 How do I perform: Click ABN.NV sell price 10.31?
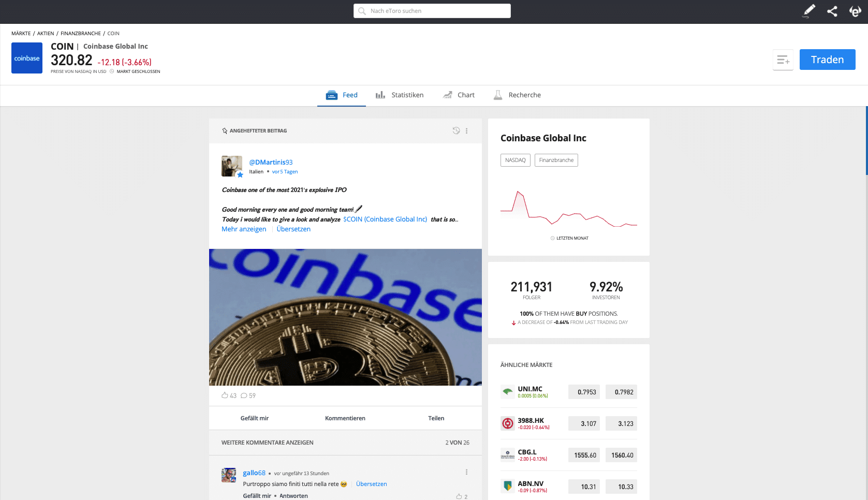584,487
